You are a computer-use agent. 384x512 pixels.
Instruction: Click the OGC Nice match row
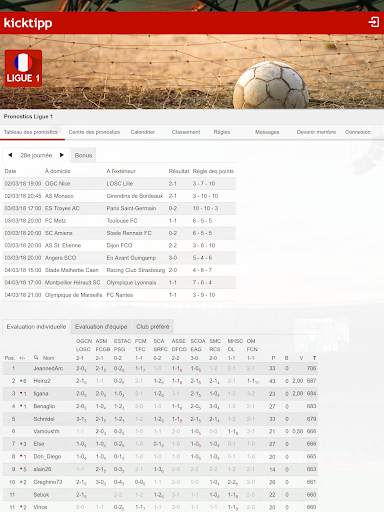tap(119, 183)
